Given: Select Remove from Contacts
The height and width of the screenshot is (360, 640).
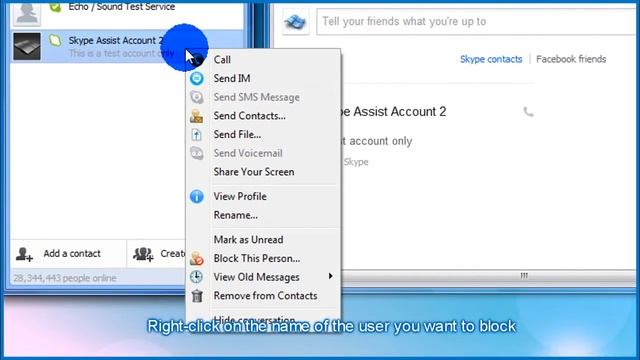Looking at the screenshot, I should pos(265,296).
